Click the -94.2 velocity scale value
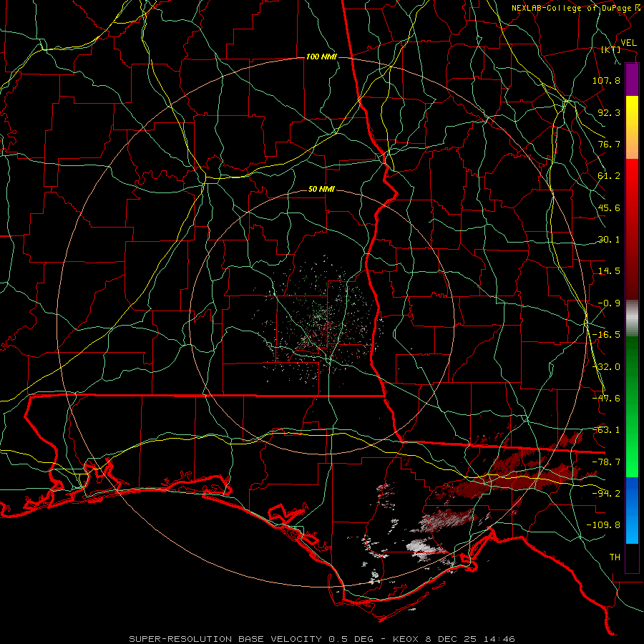The image size is (644, 644). (606, 494)
